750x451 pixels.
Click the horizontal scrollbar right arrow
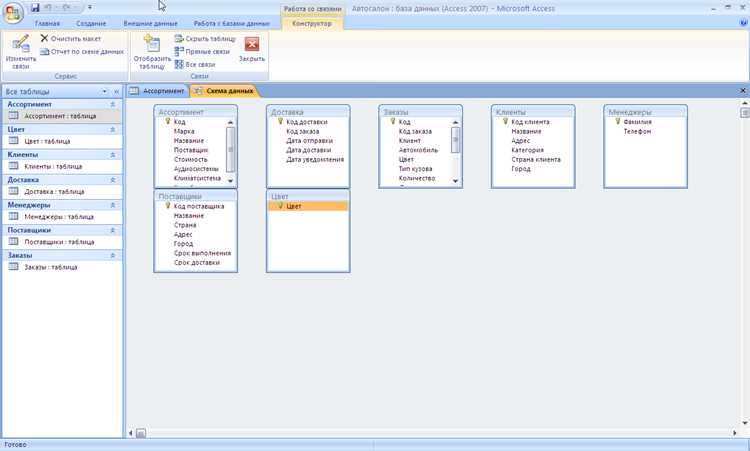pos(734,433)
